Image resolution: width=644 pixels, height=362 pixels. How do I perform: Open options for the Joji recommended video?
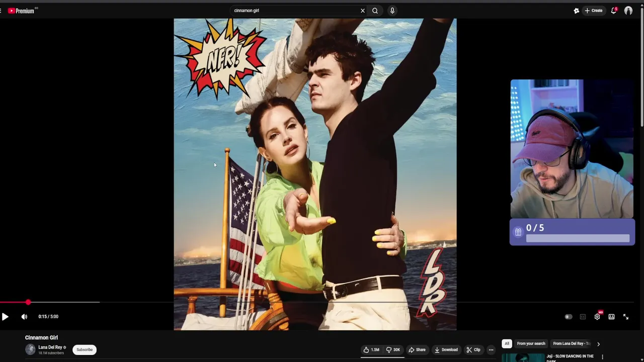(602, 357)
